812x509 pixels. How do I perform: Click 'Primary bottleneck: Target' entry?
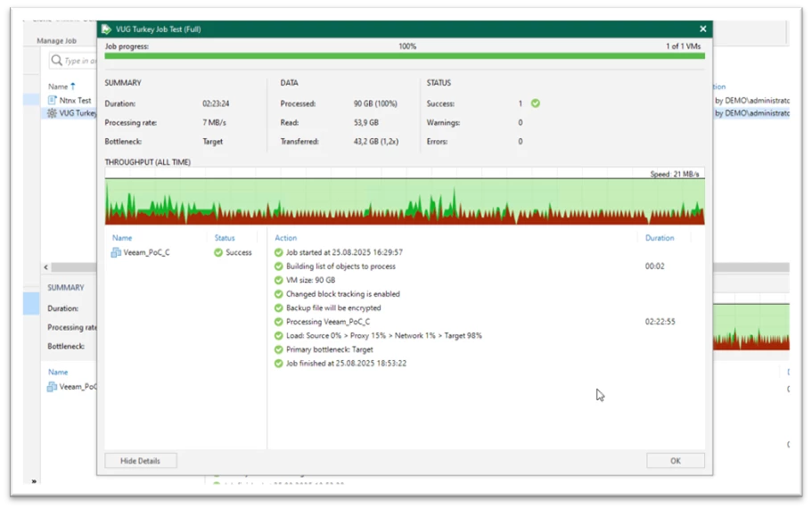pyautogui.click(x=330, y=349)
